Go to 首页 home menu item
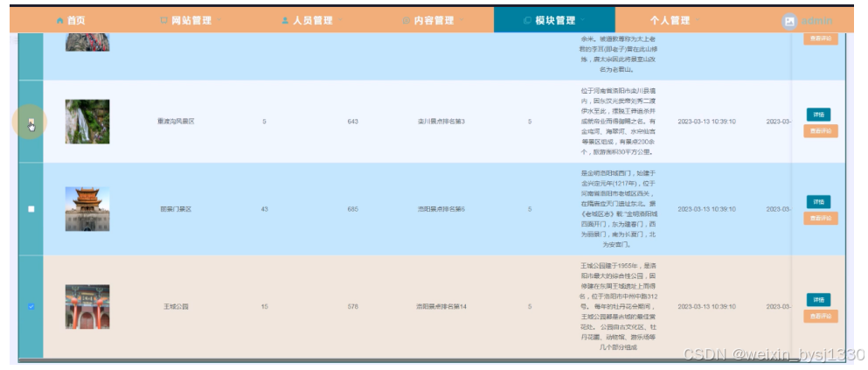 (71, 20)
